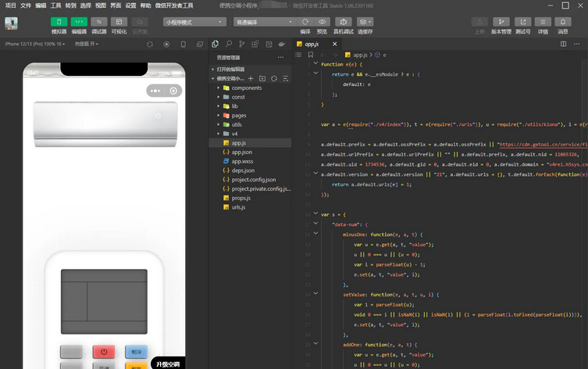Viewport: 588px width, 369px height.
Task: Click the simulator refresh icon
Action: [x=149, y=45]
